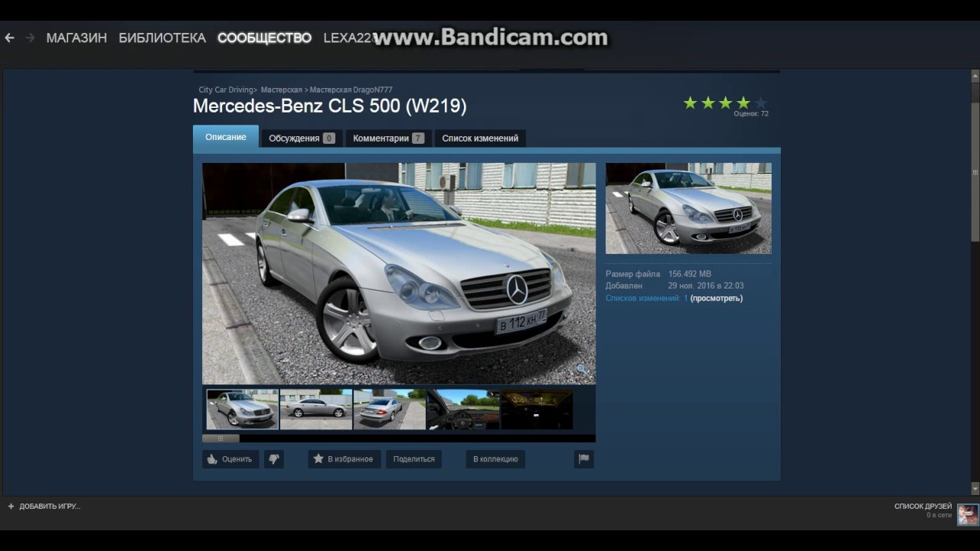Select the first front-view thumbnail
This screenshot has height=551, width=980.
pos(242,409)
